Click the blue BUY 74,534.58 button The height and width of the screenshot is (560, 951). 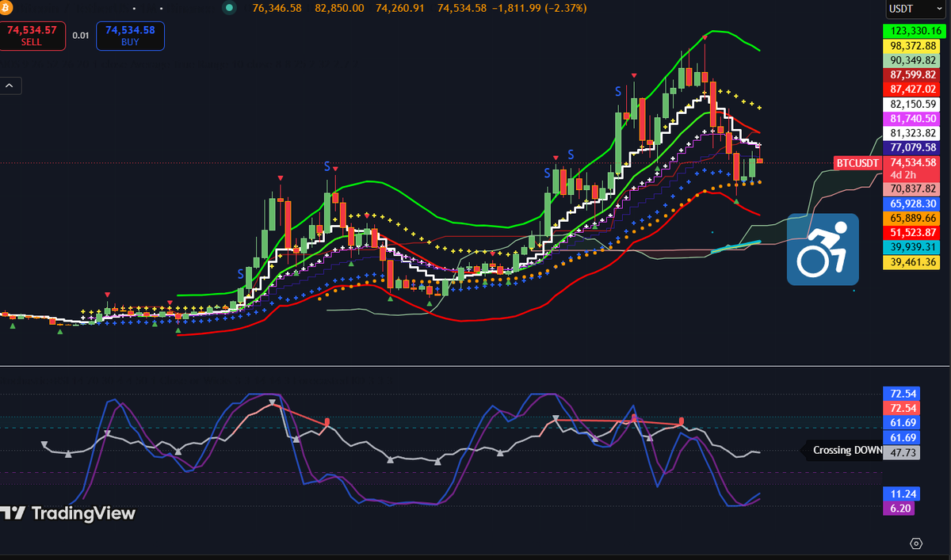[130, 36]
